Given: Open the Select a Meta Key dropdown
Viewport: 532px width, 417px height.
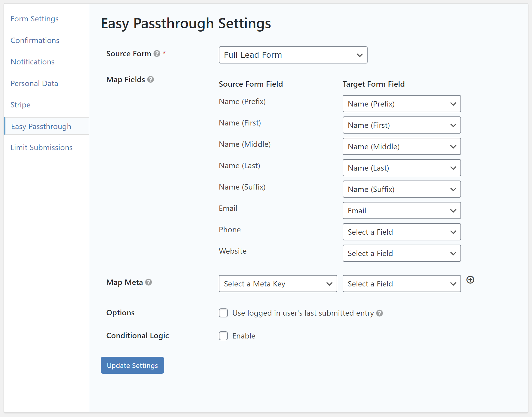Looking at the screenshot, I should 278,284.
